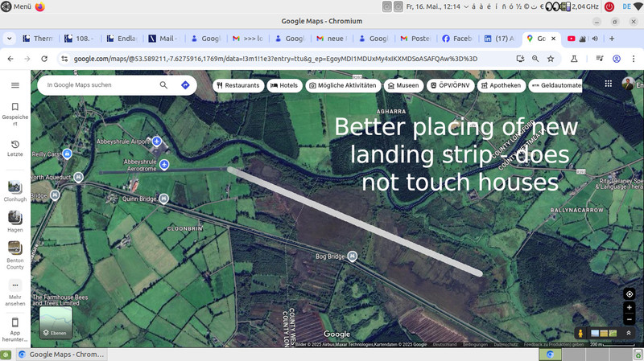This screenshot has height=361, width=644.
Task: Click the search magnifier icon
Action: pos(163,85)
